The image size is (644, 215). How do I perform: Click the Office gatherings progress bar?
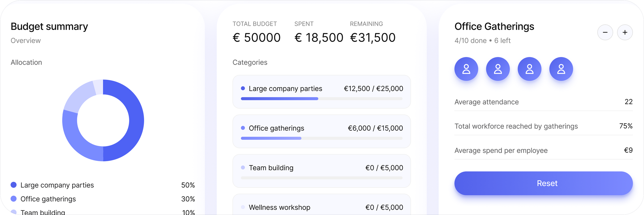pyautogui.click(x=322, y=138)
